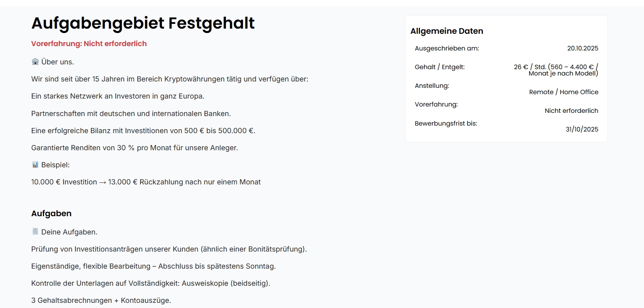Click the bank building icon beside Über uns

(x=35, y=62)
